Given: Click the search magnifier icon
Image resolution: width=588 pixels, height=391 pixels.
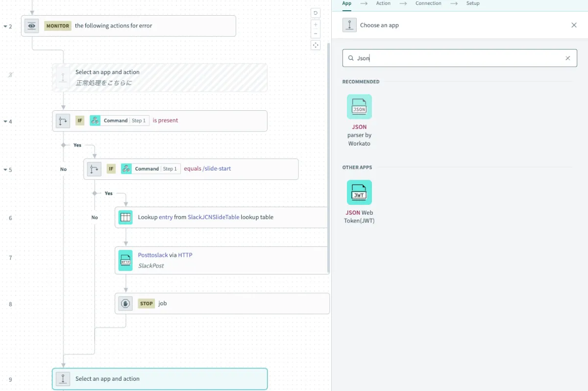Looking at the screenshot, I should [x=351, y=58].
